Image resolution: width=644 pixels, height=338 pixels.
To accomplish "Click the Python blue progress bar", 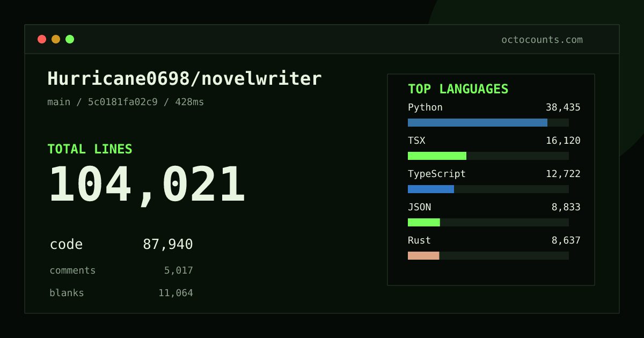I will 478,122.
